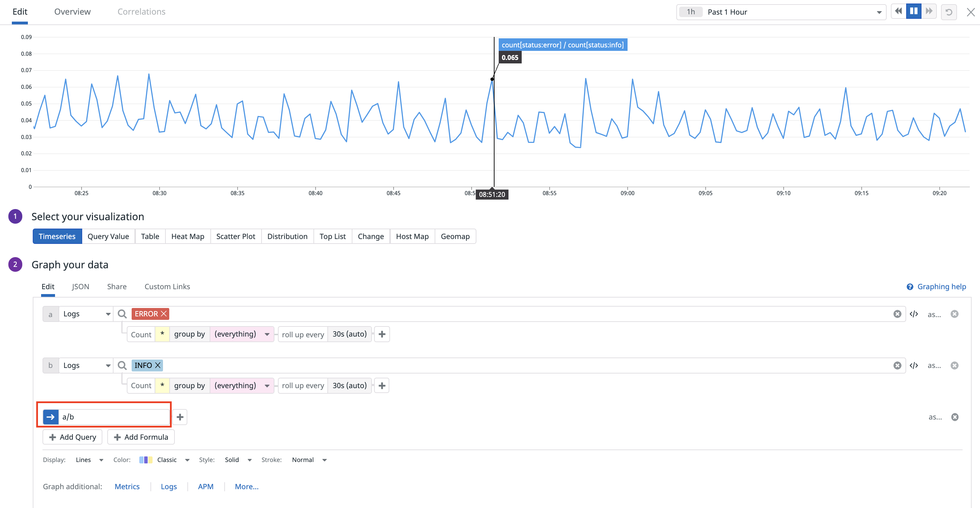The image size is (980, 508).
Task: Switch to the Overview tab
Action: coord(72,12)
